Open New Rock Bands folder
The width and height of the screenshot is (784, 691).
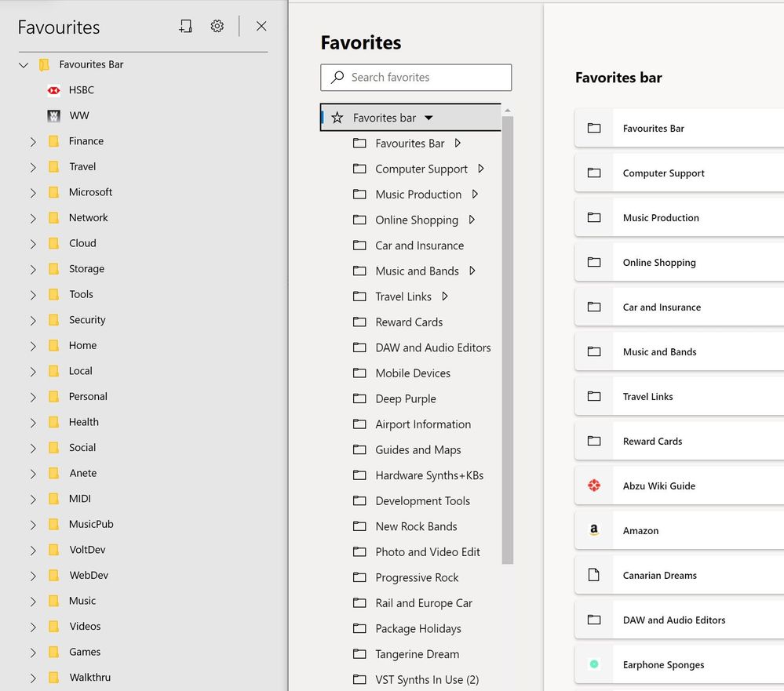(x=416, y=526)
